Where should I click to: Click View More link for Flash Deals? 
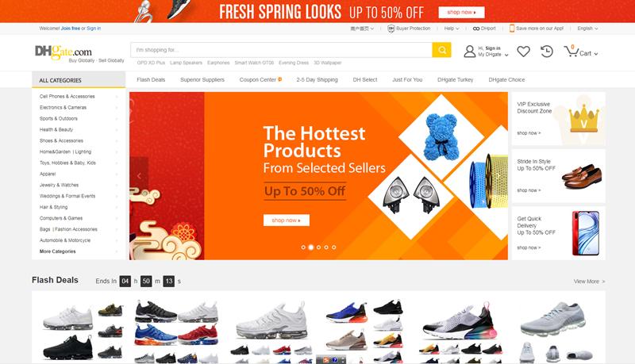click(589, 281)
